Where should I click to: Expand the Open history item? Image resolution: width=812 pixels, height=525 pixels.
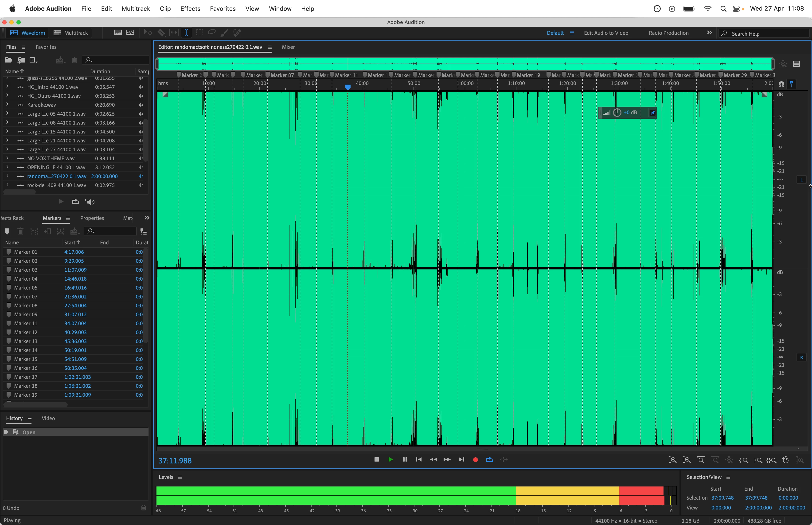[6, 432]
